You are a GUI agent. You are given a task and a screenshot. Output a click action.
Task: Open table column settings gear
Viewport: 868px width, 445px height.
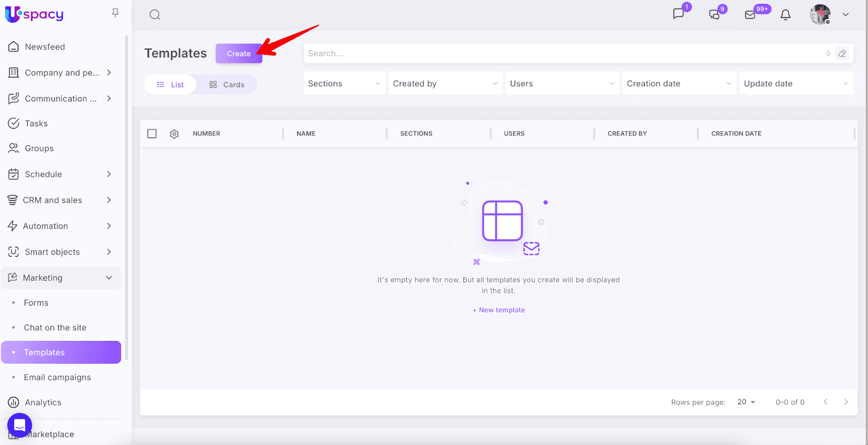[174, 134]
